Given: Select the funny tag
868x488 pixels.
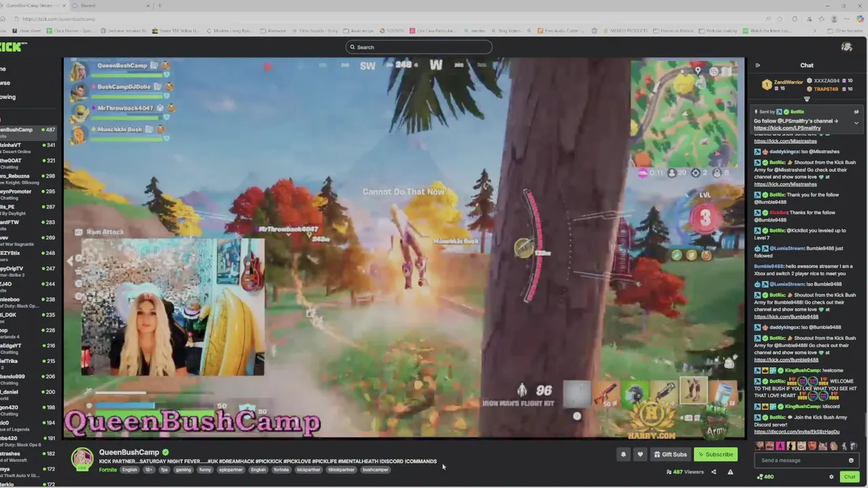Looking at the screenshot, I should click(205, 470).
